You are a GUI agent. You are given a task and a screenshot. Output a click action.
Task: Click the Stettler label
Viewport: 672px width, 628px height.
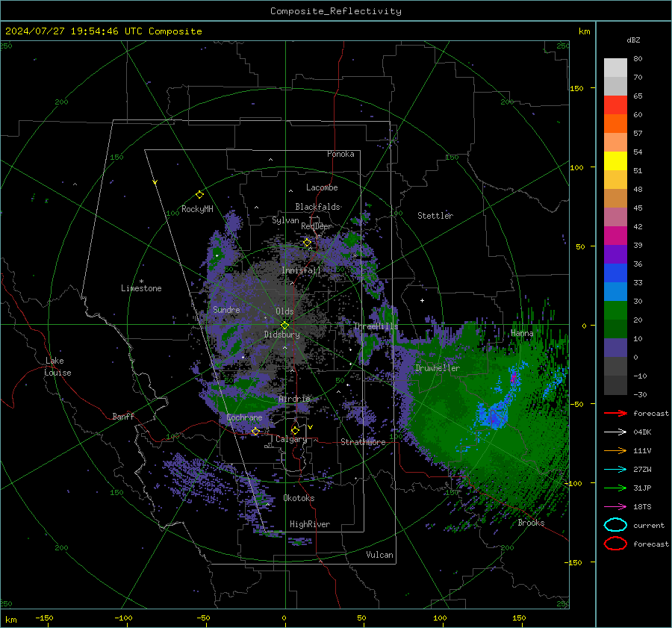435,216
